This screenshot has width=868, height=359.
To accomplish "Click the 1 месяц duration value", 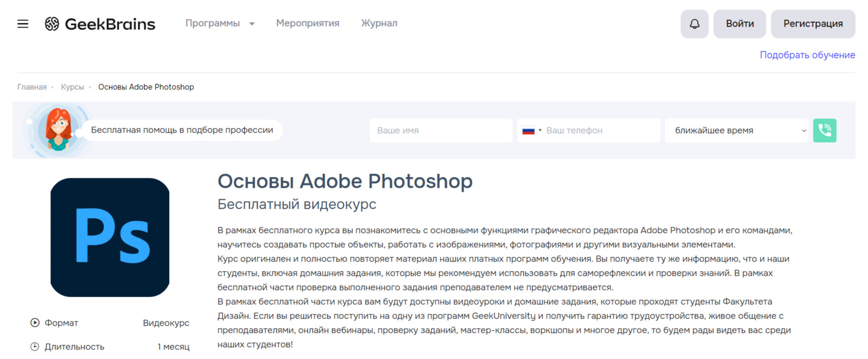I will pos(173,347).
